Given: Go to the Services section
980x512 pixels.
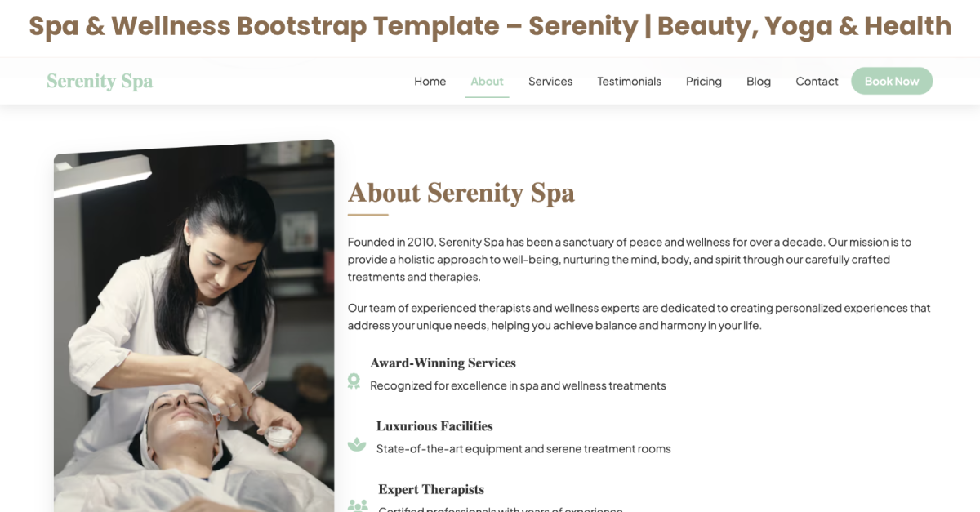Looking at the screenshot, I should (550, 81).
